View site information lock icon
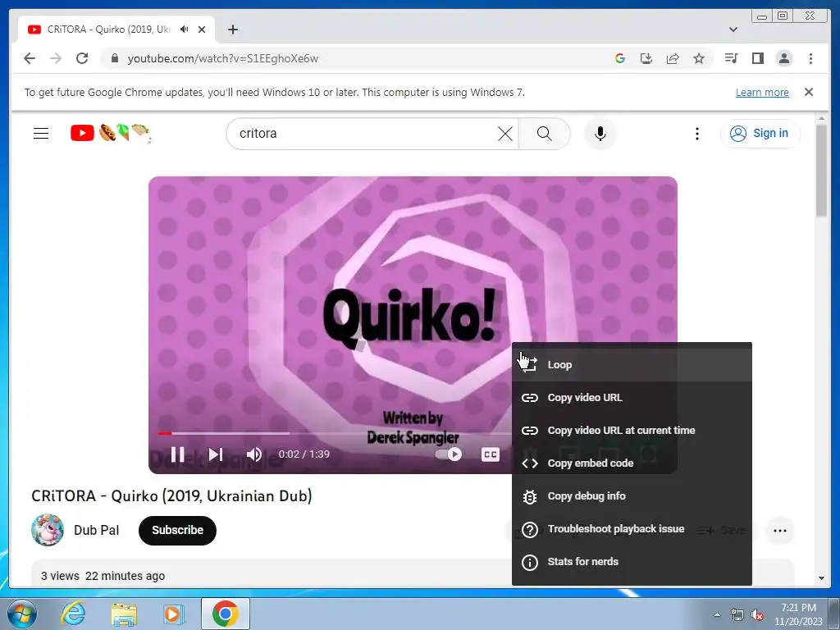 click(x=114, y=58)
